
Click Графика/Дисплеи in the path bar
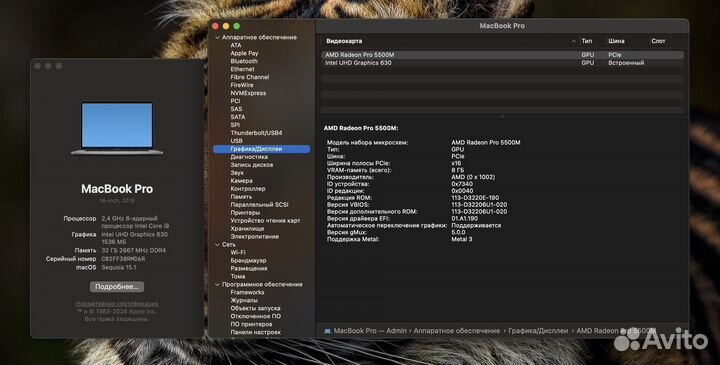pyautogui.click(x=538, y=331)
